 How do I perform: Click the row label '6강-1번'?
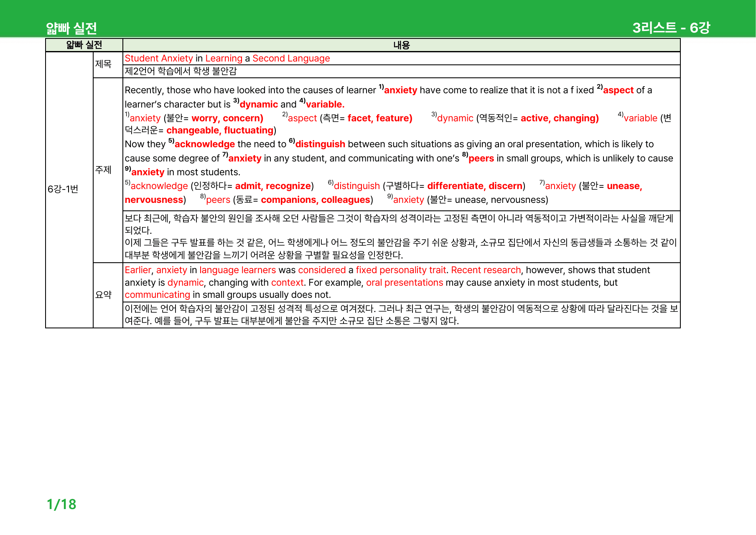pyautogui.click(x=63, y=189)
